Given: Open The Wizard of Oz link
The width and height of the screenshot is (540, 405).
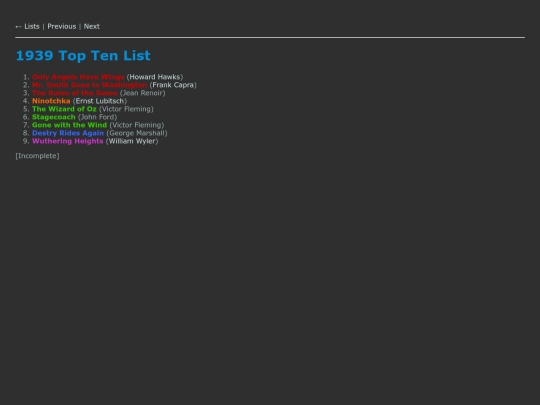Looking at the screenshot, I should coord(64,109).
